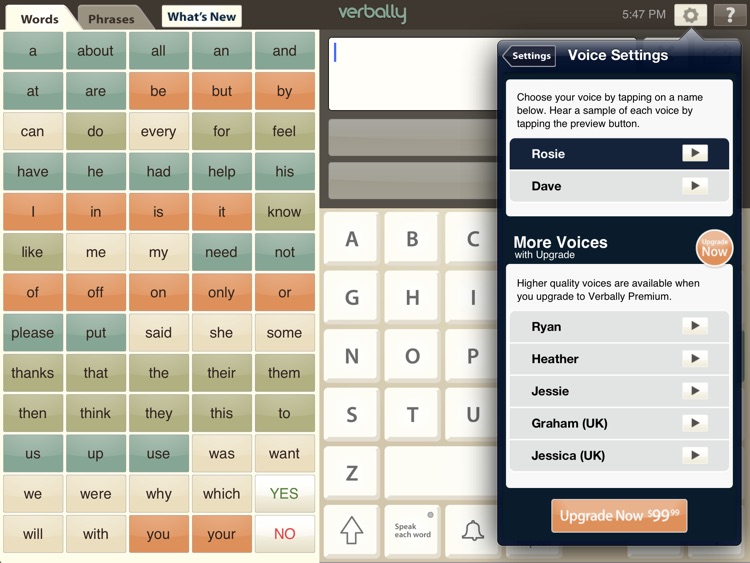Tap the letter O key
Screen dimensions: 750x563
[x=412, y=356]
